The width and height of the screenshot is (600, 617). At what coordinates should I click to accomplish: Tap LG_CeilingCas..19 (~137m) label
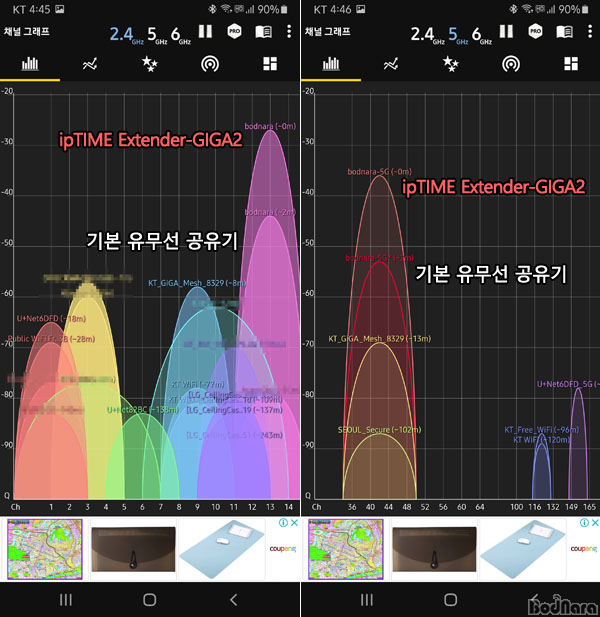(x=234, y=410)
